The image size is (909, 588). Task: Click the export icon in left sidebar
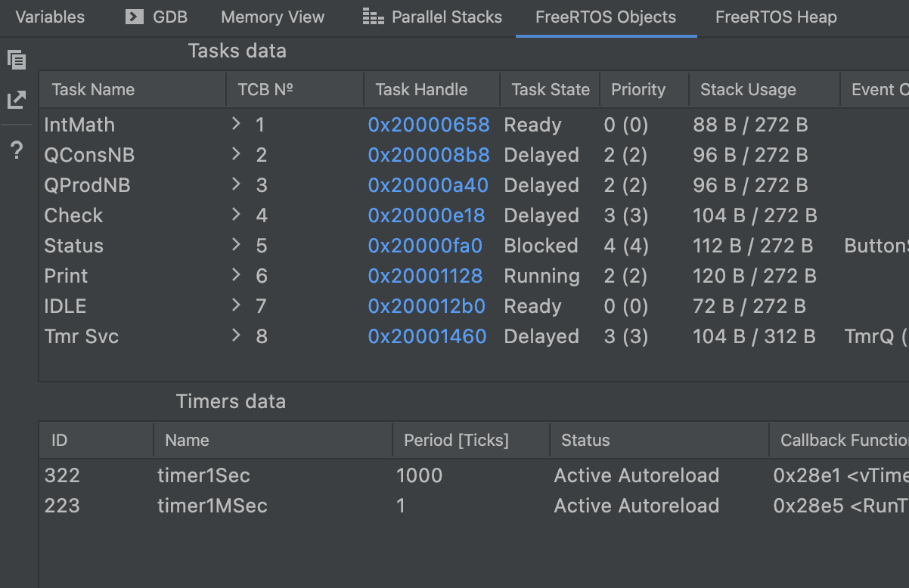17,100
